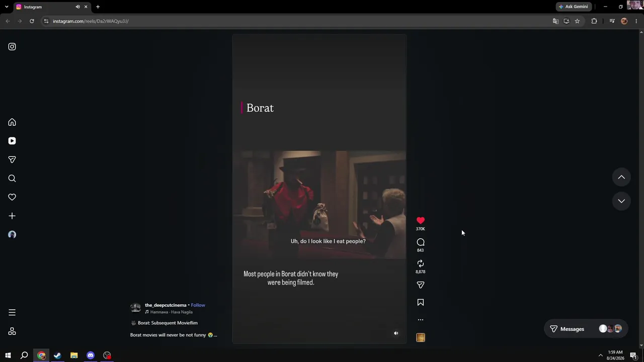The width and height of the screenshot is (644, 362).
Task: Repost the reel with the repost icon
Action: (421, 263)
